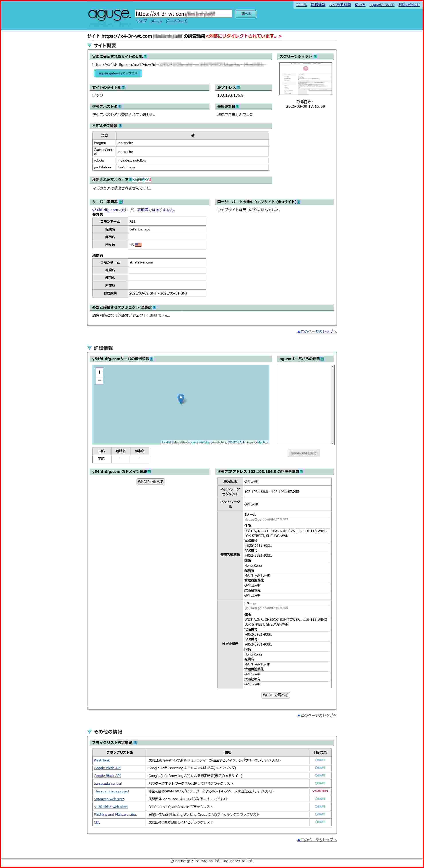Open the sa-blacklist web sites link

[x=111, y=807]
